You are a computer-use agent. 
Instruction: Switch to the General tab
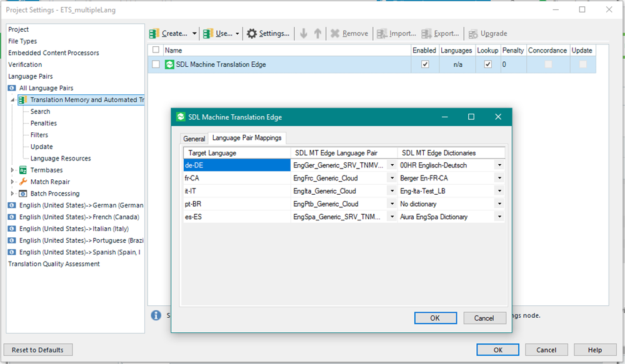tap(194, 139)
